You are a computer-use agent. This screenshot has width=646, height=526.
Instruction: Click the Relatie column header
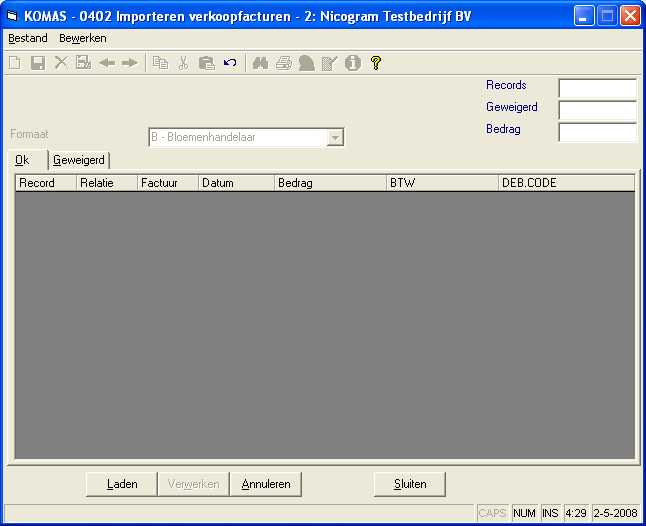click(107, 183)
